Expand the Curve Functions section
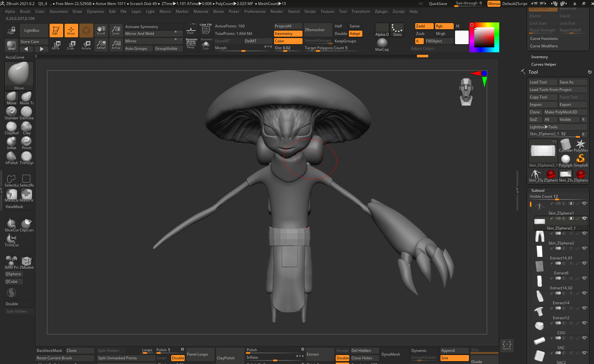Screen dimensions: 594x364 [x=544, y=39]
